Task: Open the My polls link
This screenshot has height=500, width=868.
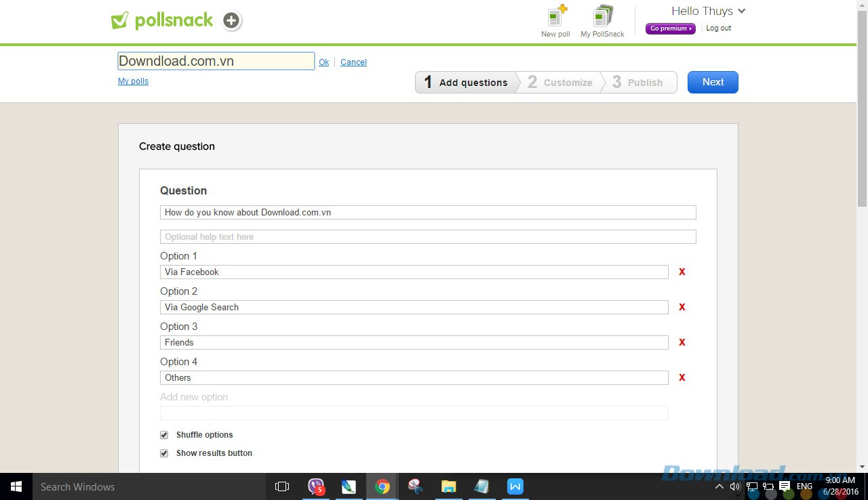Action: [133, 81]
